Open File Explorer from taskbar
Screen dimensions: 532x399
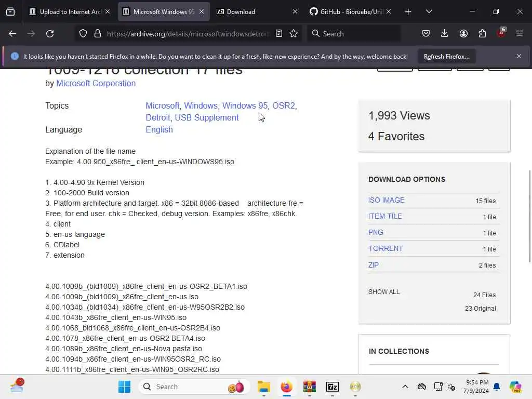tap(263, 387)
